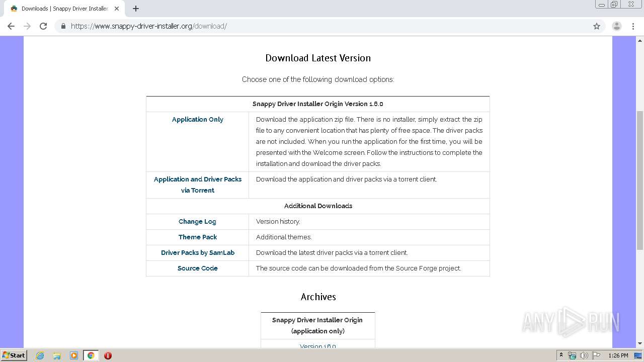Open the Application Only download link
The height and width of the screenshot is (362, 644).
[198, 119]
